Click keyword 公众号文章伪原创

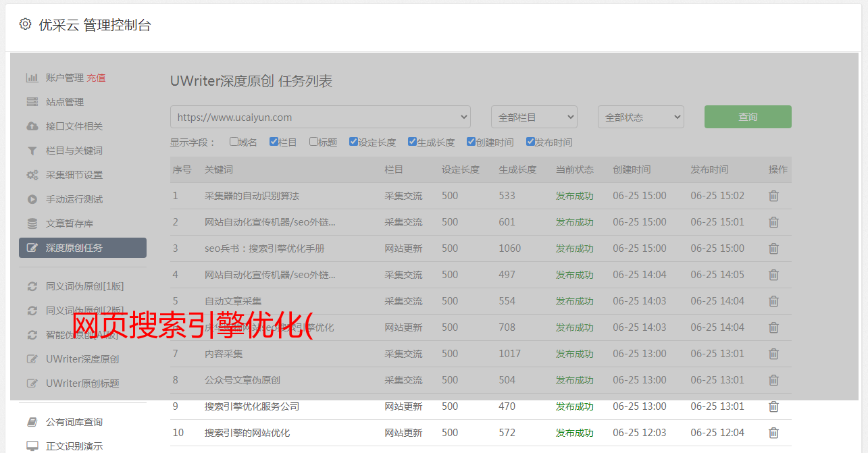click(x=242, y=380)
